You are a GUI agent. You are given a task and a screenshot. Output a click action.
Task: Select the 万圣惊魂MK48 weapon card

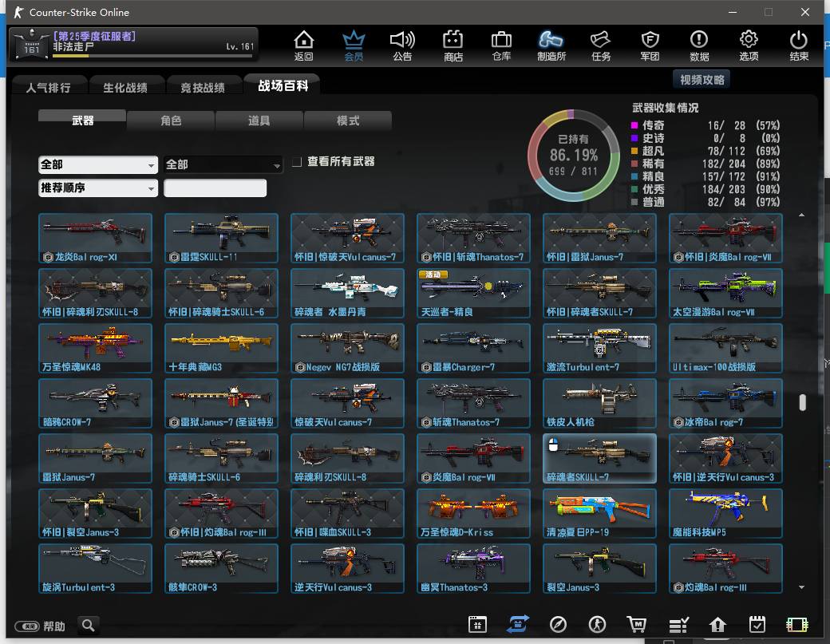pos(95,348)
